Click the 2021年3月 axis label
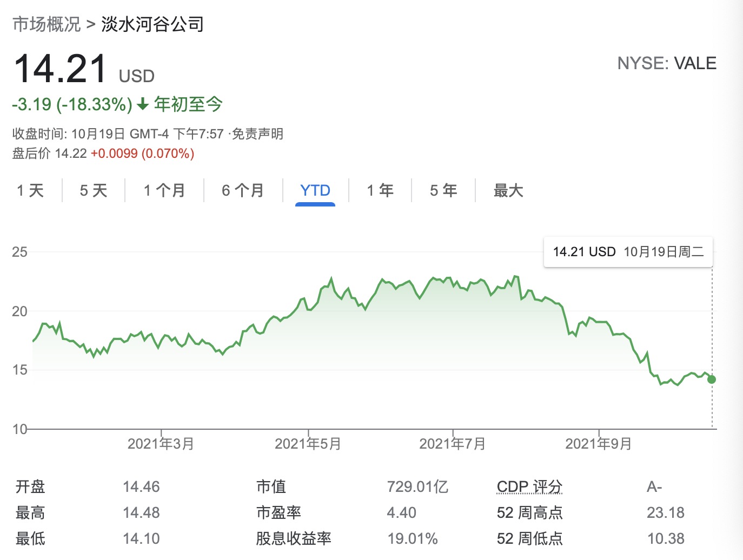The width and height of the screenshot is (743, 560). [x=161, y=444]
